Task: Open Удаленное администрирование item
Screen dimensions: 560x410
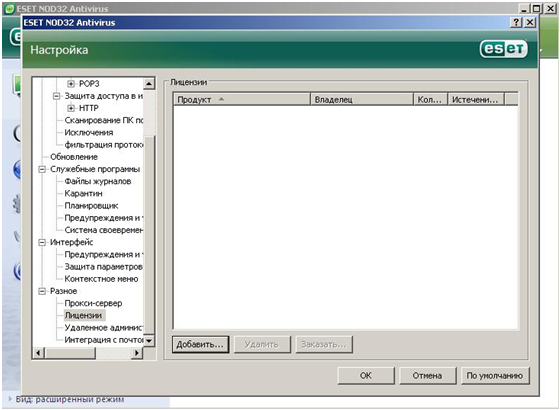Action: tap(104, 328)
